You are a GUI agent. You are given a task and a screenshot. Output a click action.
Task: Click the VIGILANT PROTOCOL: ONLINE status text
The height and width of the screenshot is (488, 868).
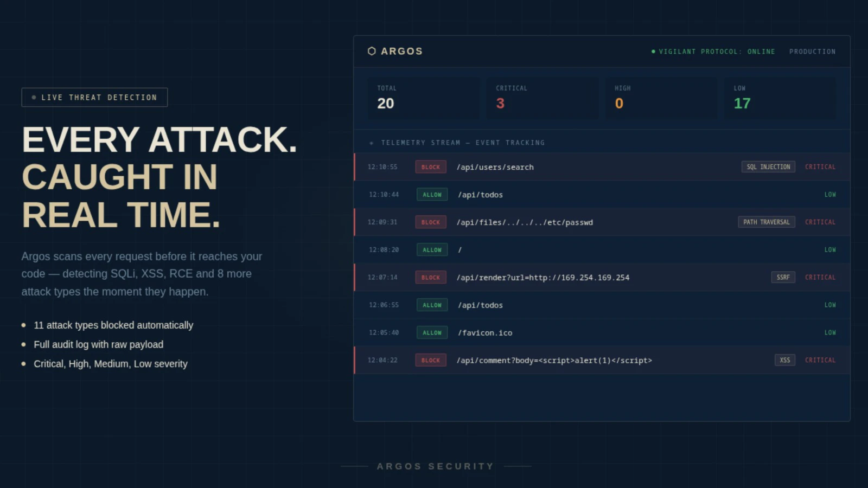tap(717, 52)
